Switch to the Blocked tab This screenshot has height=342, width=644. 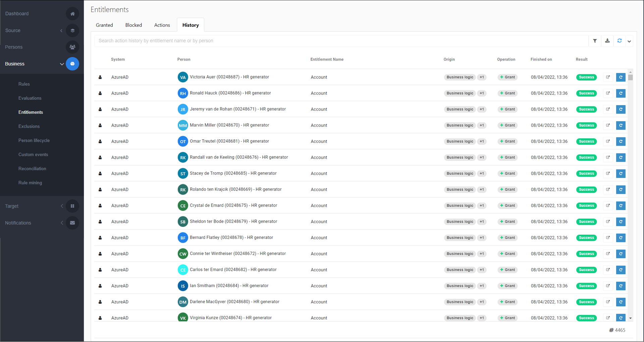(133, 25)
